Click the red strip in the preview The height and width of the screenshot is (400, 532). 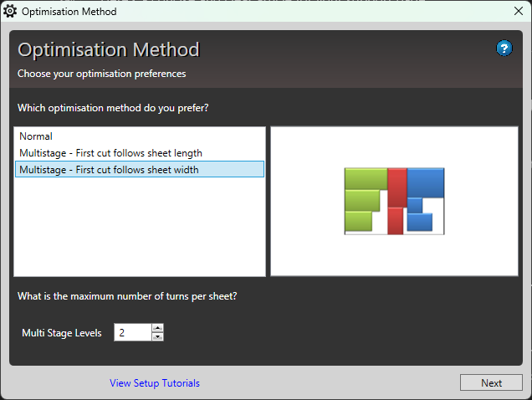[x=396, y=201]
